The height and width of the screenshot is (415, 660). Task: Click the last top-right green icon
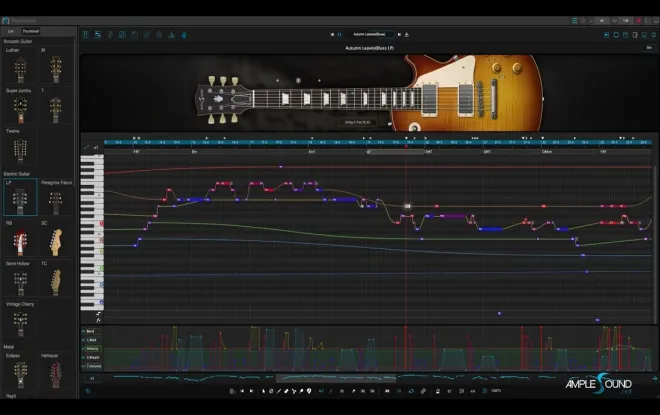pos(654,35)
